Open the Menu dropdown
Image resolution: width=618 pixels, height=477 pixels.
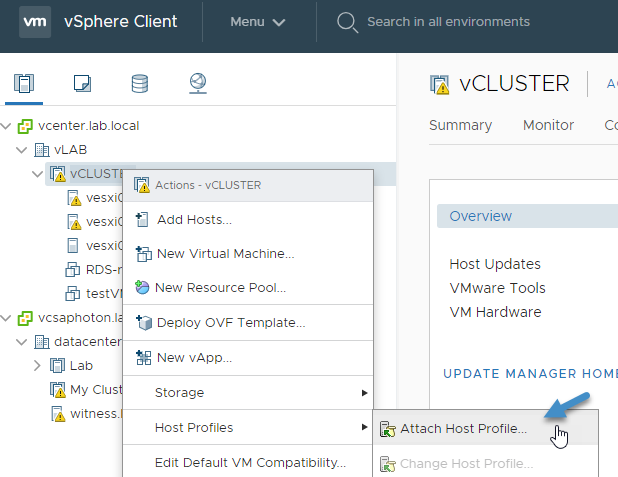click(x=257, y=22)
